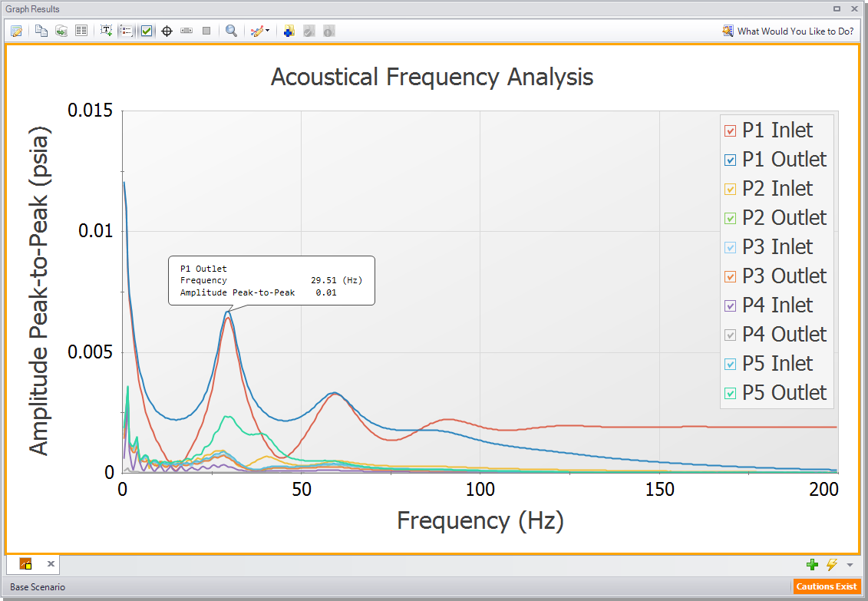Add graph to list with blue plus icon
The width and height of the screenshot is (868, 601).
pyautogui.click(x=289, y=31)
